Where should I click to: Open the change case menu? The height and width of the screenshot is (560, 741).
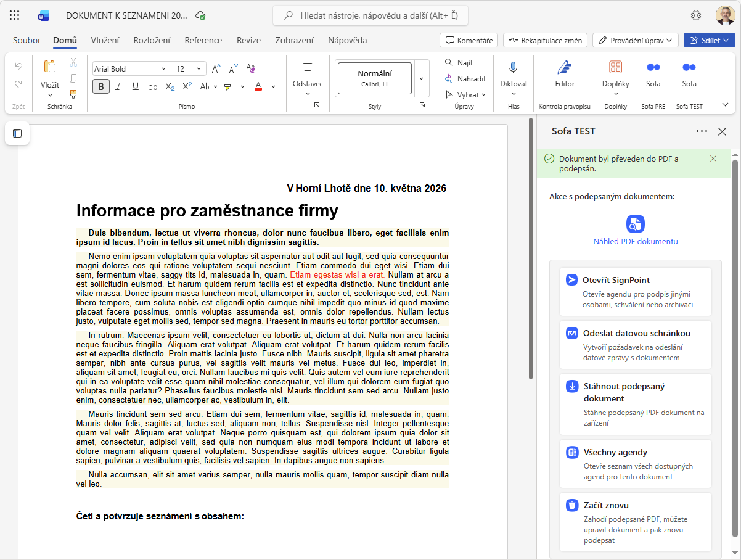207,86
